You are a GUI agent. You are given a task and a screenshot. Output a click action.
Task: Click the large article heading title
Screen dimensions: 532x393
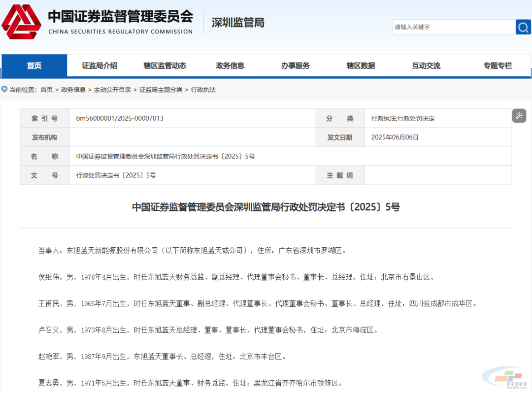[266, 207]
